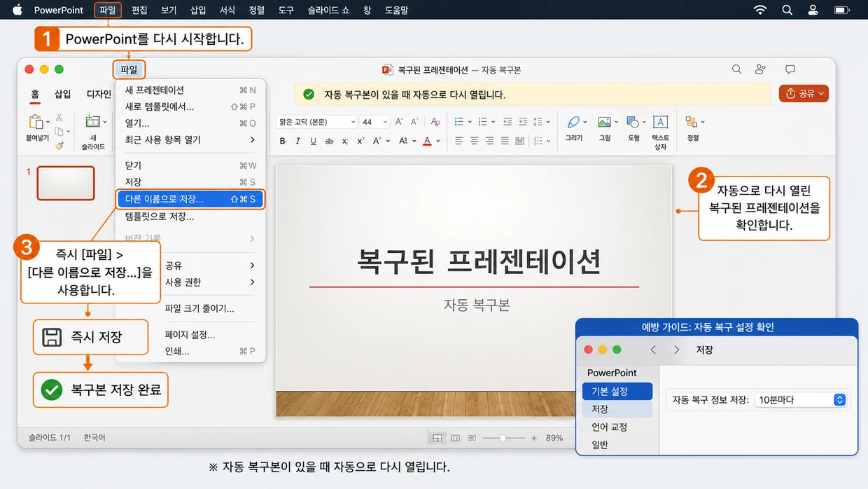Align text right
The image size is (868, 489).
pyautogui.click(x=489, y=141)
